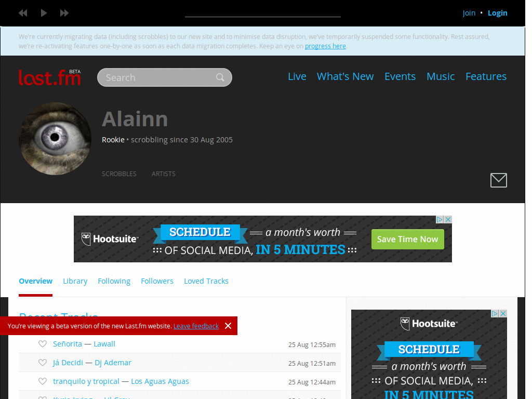View the ARTISTS section of the profile
Image resolution: width=532 pixels, height=399 pixels.
click(163, 174)
